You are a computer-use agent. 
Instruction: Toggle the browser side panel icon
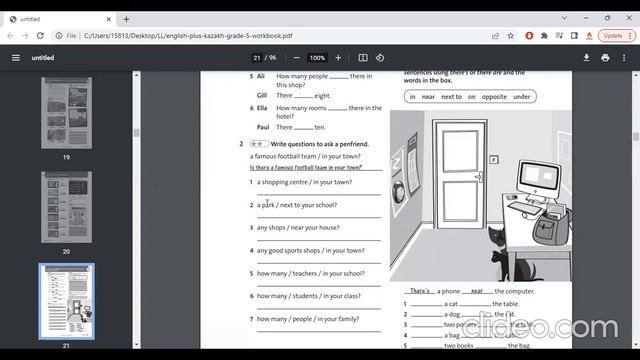pos(574,36)
